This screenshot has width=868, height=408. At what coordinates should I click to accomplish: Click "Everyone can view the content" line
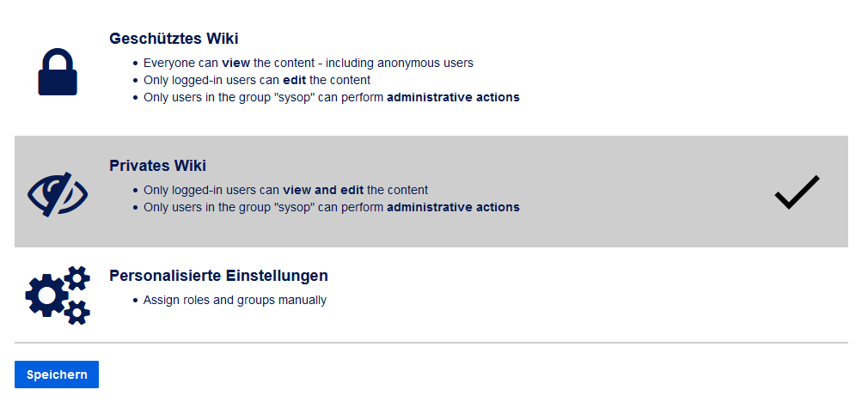point(309,63)
